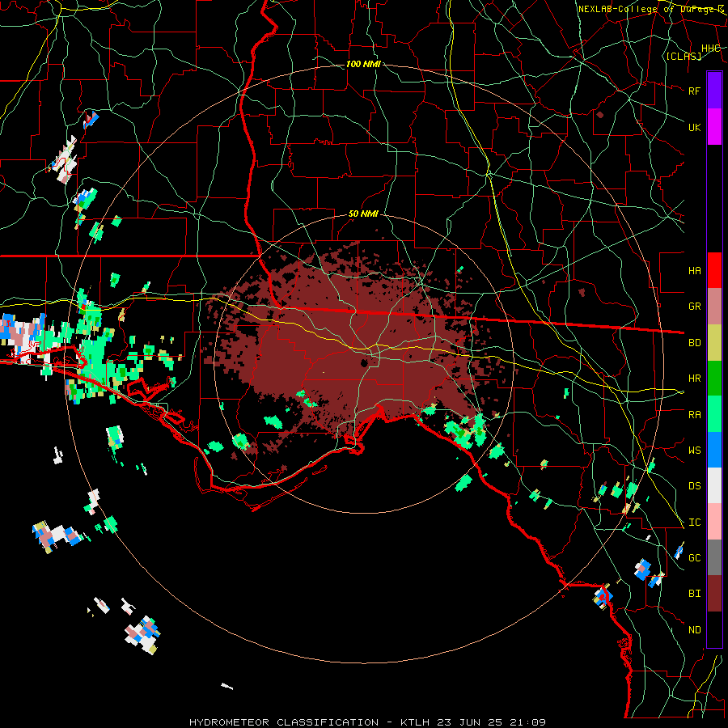This screenshot has height=728, width=728.
Task: Click the GC gray legend swatch
Action: pos(714,557)
